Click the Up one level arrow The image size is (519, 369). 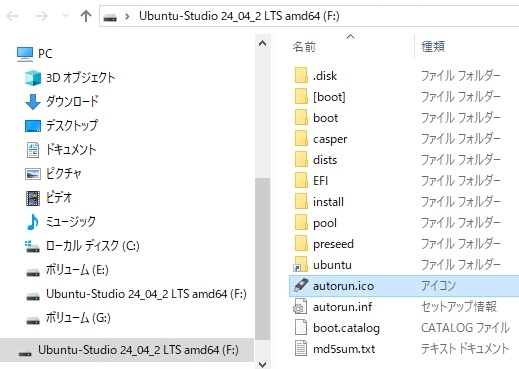pos(86,16)
